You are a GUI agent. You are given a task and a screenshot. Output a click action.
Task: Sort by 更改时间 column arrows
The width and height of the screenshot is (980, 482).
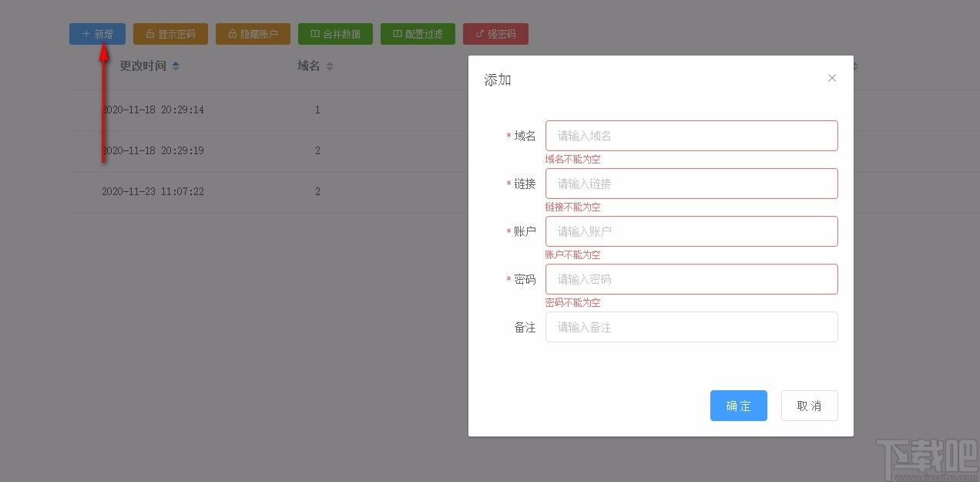[176, 66]
